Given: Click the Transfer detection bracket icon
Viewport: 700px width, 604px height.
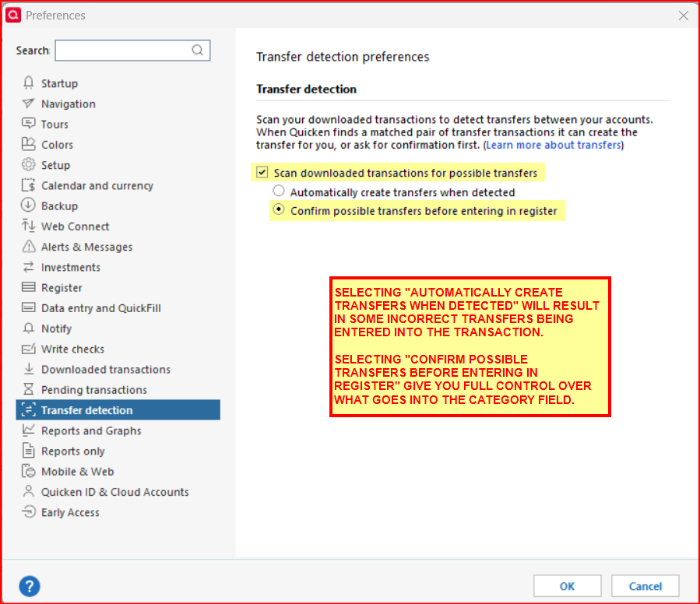Looking at the screenshot, I should (29, 410).
